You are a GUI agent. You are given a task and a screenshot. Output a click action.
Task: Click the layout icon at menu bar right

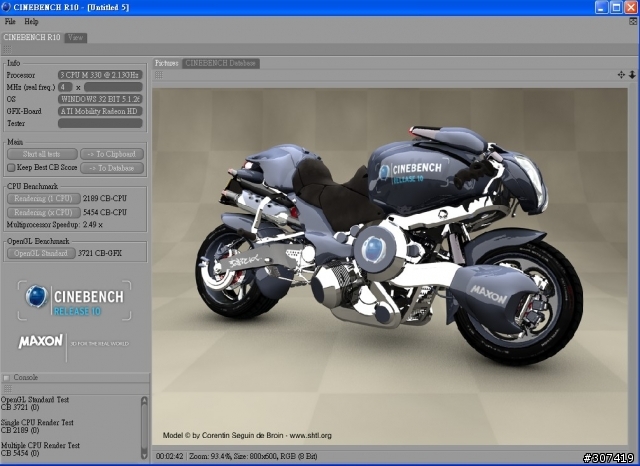click(633, 22)
